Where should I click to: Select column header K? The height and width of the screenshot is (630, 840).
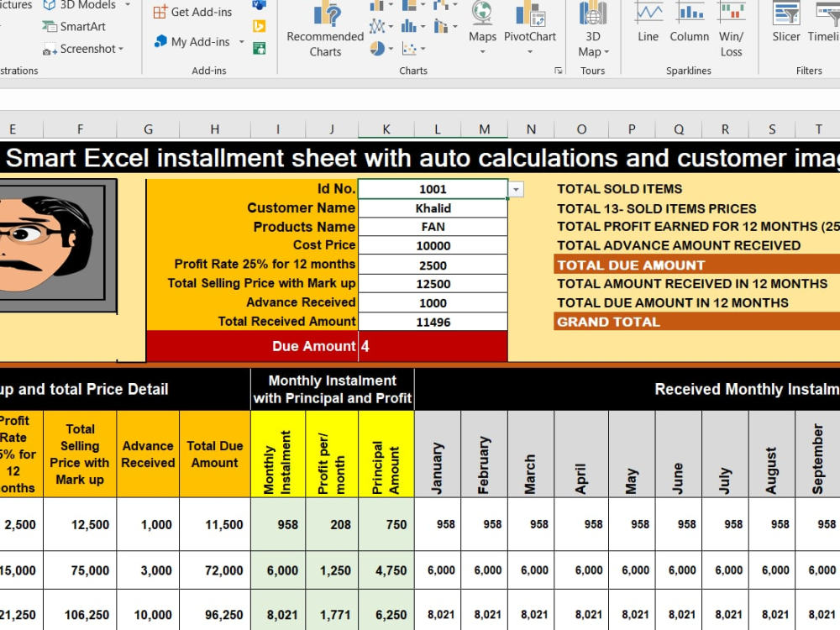[386, 129]
